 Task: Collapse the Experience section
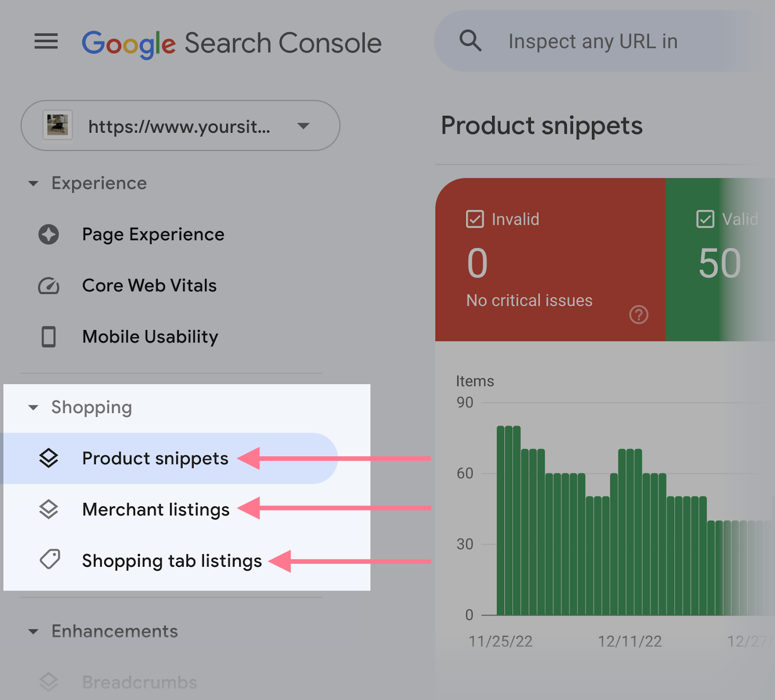[33, 183]
